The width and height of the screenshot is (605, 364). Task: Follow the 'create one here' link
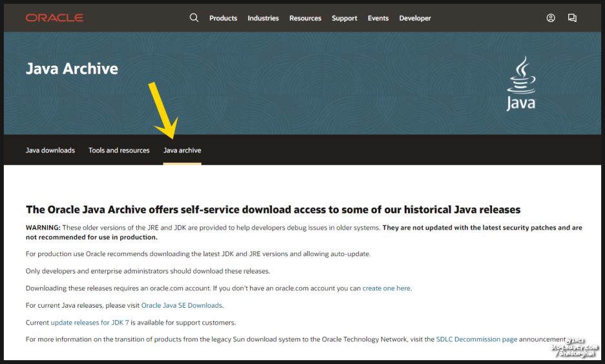tap(387, 288)
